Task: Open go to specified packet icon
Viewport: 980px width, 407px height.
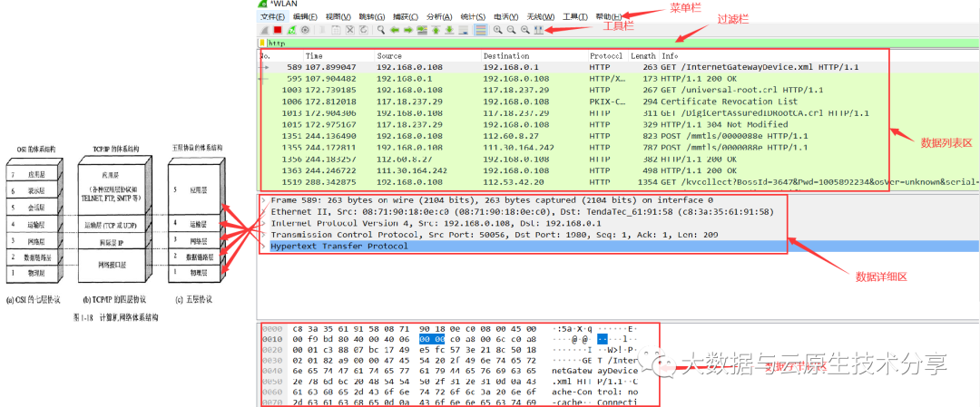Action: click(x=422, y=30)
